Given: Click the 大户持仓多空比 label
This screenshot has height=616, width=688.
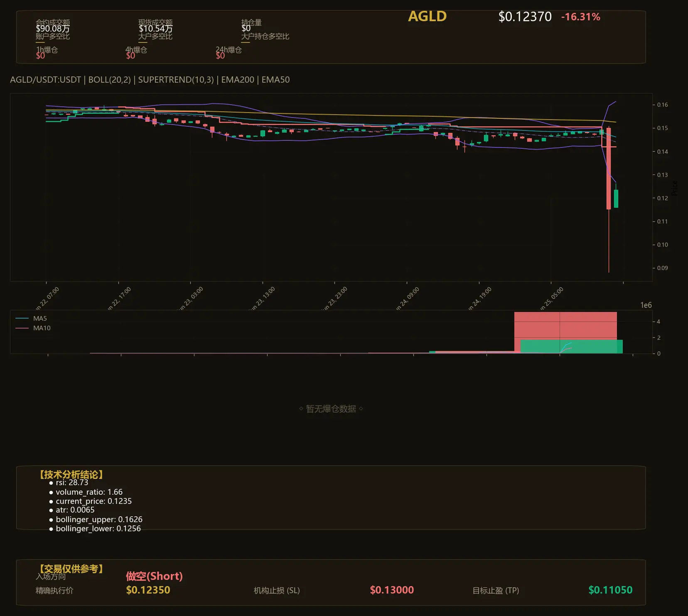Looking at the screenshot, I should coord(265,36).
